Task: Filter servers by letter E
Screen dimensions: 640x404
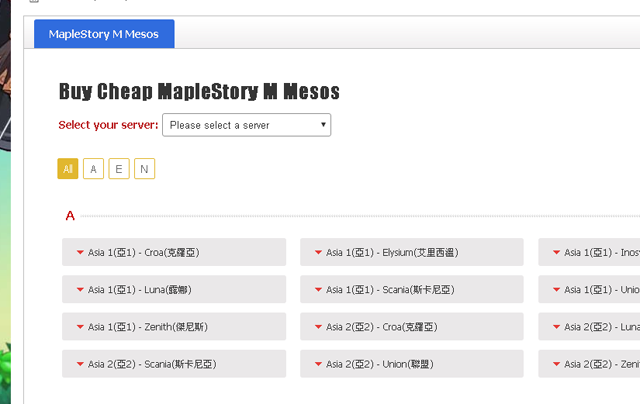Action: click(x=119, y=169)
